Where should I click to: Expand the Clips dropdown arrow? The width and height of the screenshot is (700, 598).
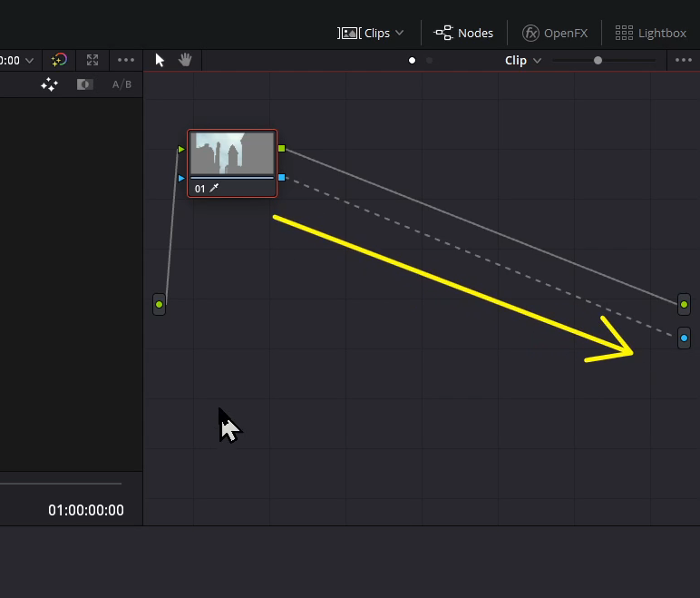[x=400, y=33]
